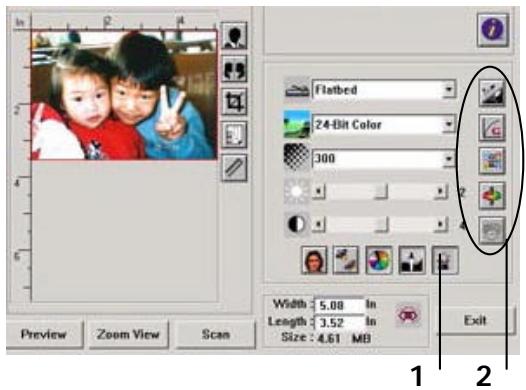Select the auto crop area tool
Image resolution: width=526 pixels, height=390 pixels.
[234, 102]
